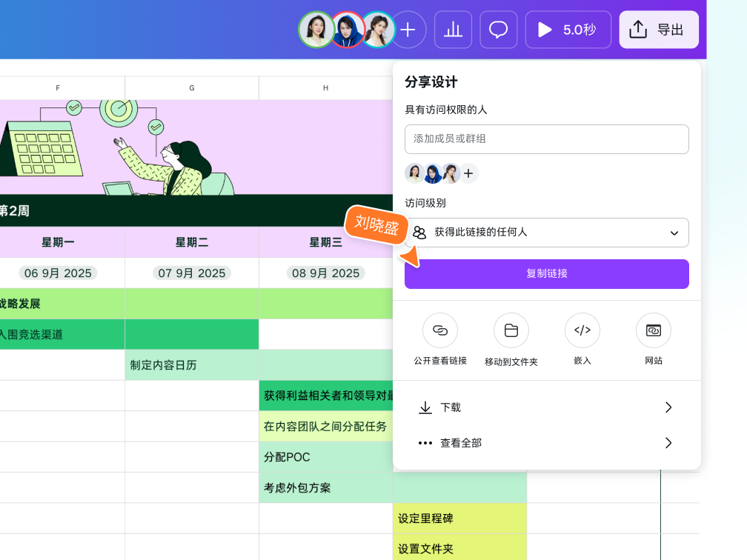Select the 入围竞选渠道 cell
Image resolution: width=747 pixels, height=560 pixels.
62,334
